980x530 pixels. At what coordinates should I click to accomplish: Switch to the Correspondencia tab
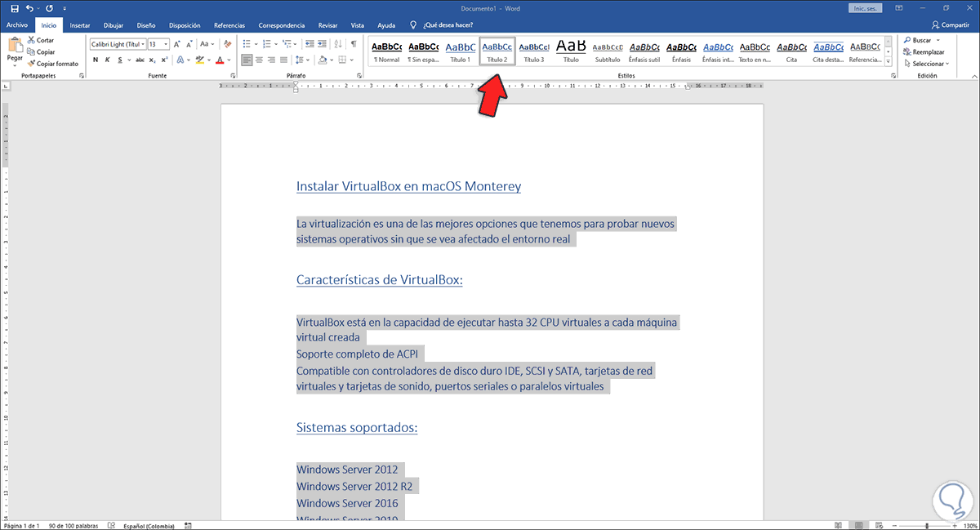(x=282, y=25)
